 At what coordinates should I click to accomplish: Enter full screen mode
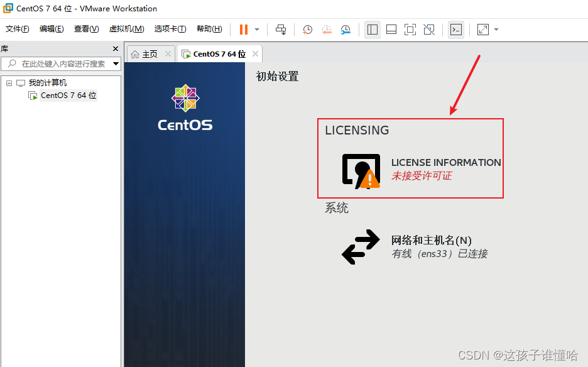(410, 30)
